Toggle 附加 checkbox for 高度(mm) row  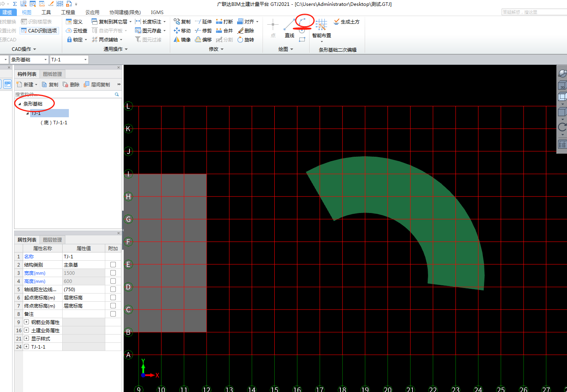tap(113, 281)
